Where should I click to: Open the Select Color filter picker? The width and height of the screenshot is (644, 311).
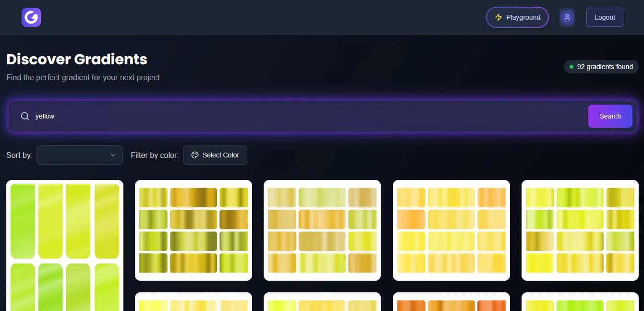click(x=215, y=155)
